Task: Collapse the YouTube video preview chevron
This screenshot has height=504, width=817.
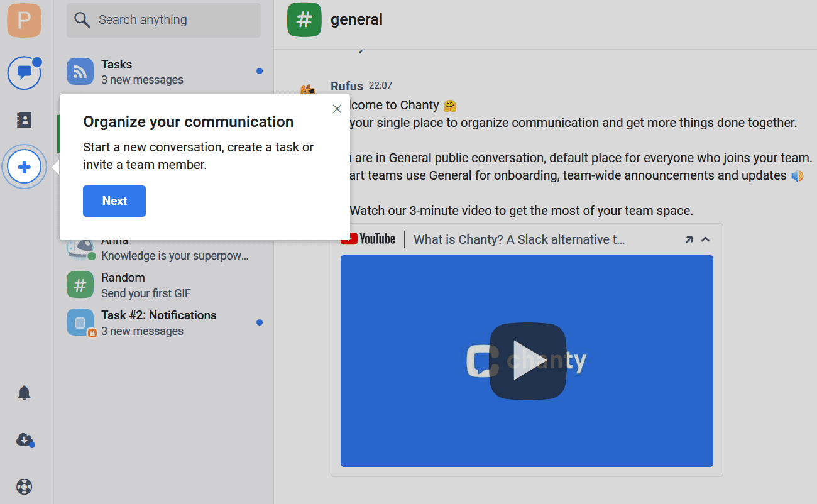Action: [705, 239]
